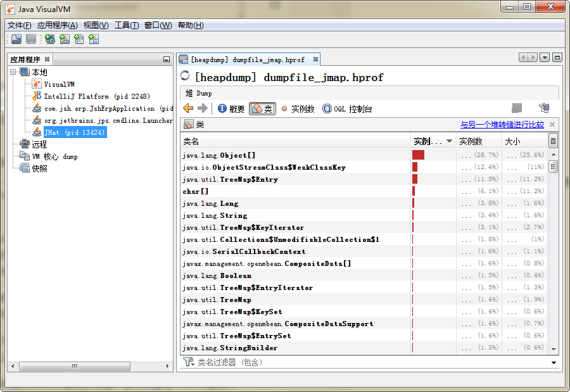Close the classes comparison bar X
Screen dimensions: 570x392
point(552,124)
